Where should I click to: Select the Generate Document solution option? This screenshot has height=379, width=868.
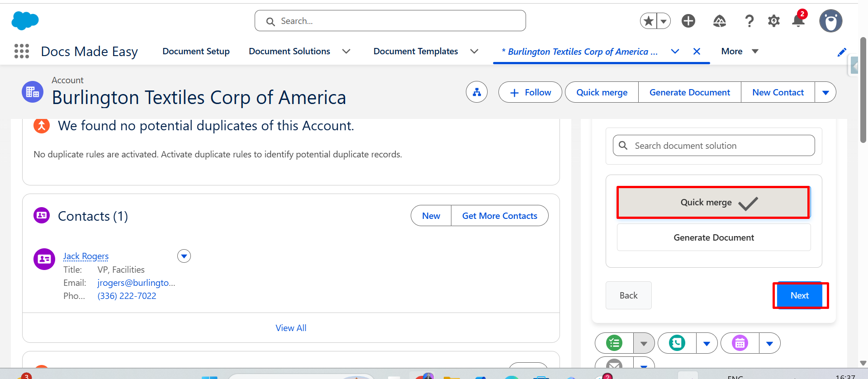[x=714, y=237]
